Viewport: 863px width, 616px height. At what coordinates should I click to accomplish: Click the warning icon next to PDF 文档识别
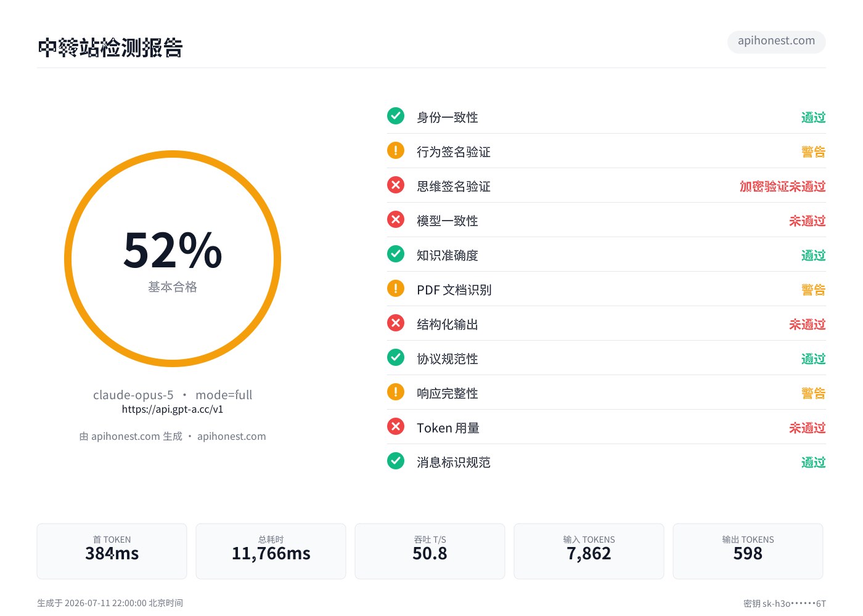click(x=396, y=288)
